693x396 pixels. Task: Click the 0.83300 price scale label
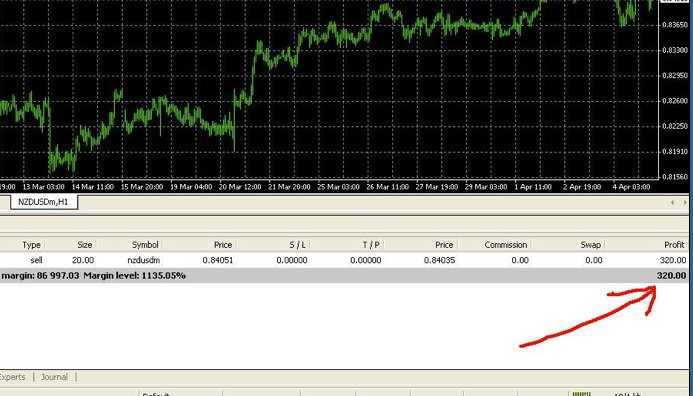(x=675, y=50)
